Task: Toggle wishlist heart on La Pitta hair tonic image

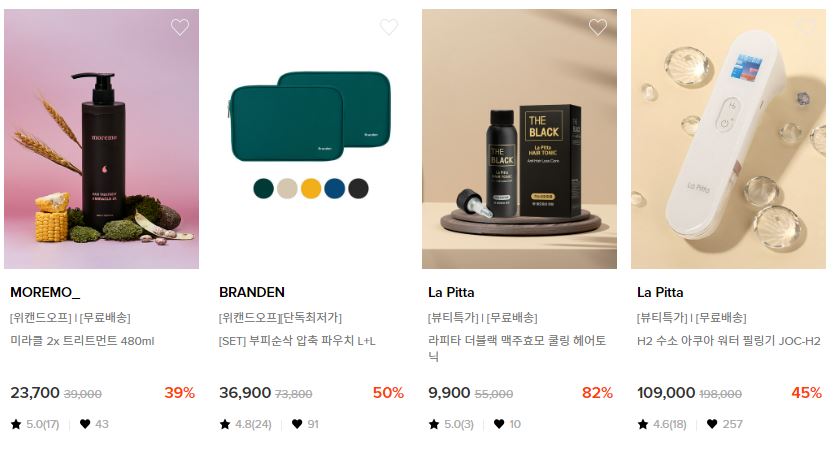Action: [x=598, y=27]
